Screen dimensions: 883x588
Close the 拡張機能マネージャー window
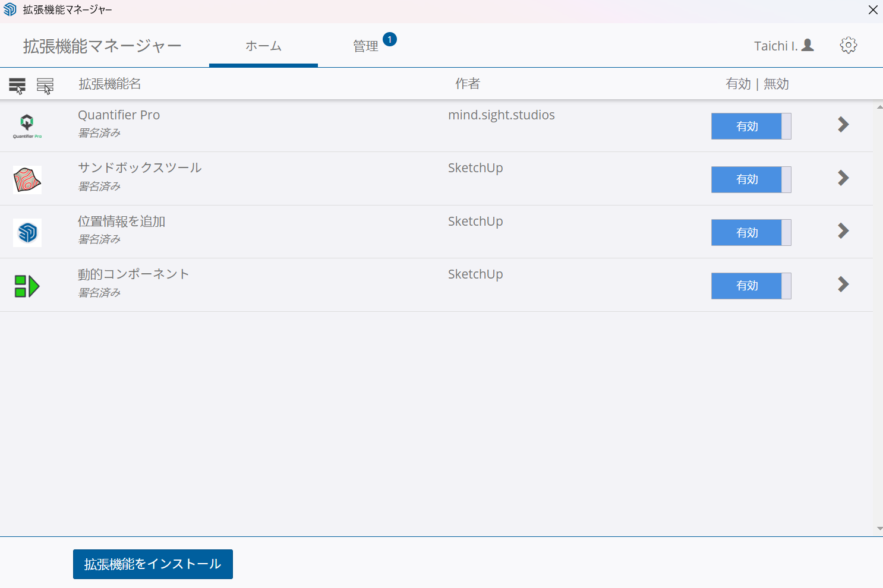tap(873, 10)
